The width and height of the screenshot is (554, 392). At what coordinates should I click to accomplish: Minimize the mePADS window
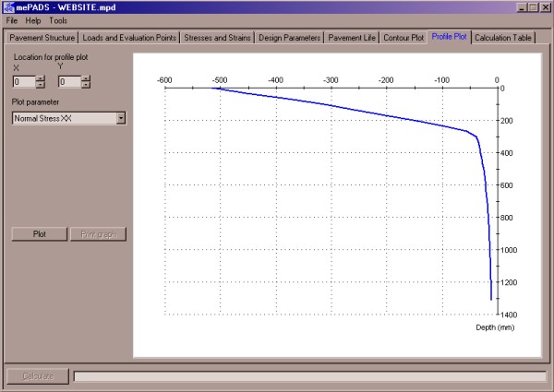coord(523,7)
